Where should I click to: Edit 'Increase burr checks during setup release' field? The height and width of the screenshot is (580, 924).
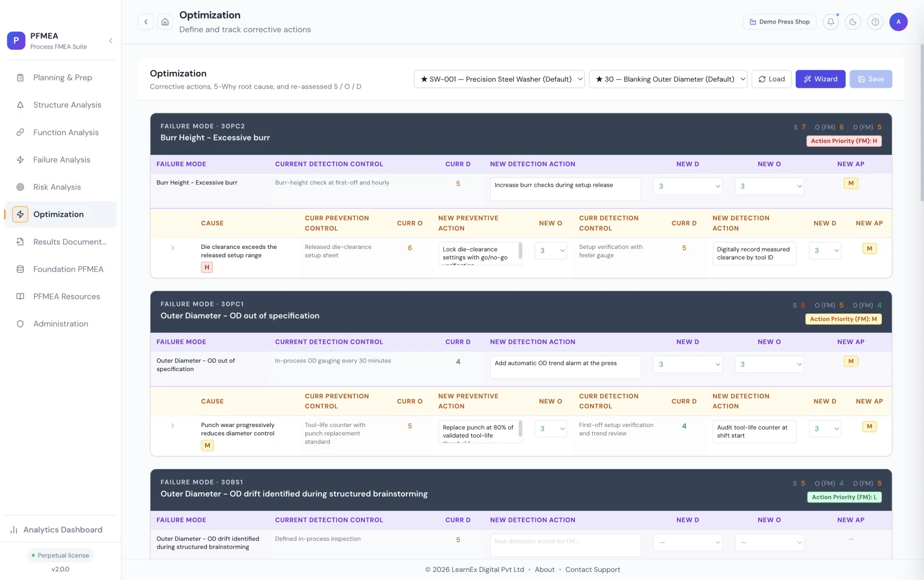[x=565, y=189]
